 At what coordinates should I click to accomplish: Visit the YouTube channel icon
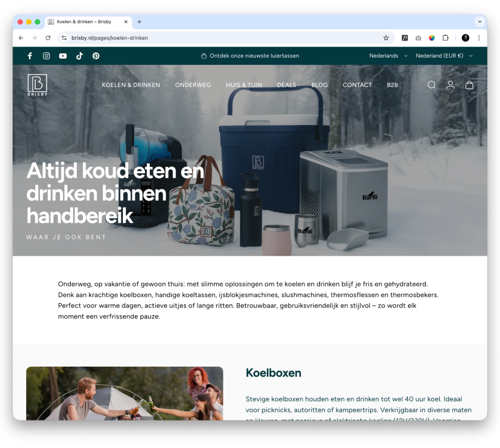[63, 56]
